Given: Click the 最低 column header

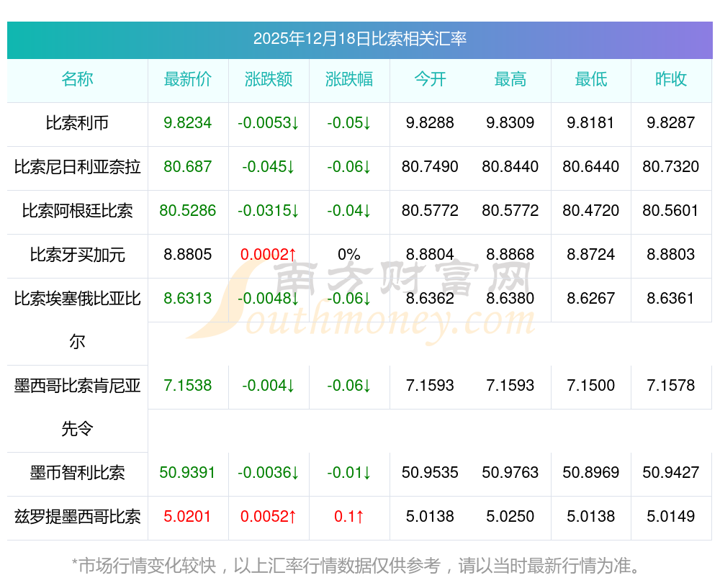Looking at the screenshot, I should 591,80.
